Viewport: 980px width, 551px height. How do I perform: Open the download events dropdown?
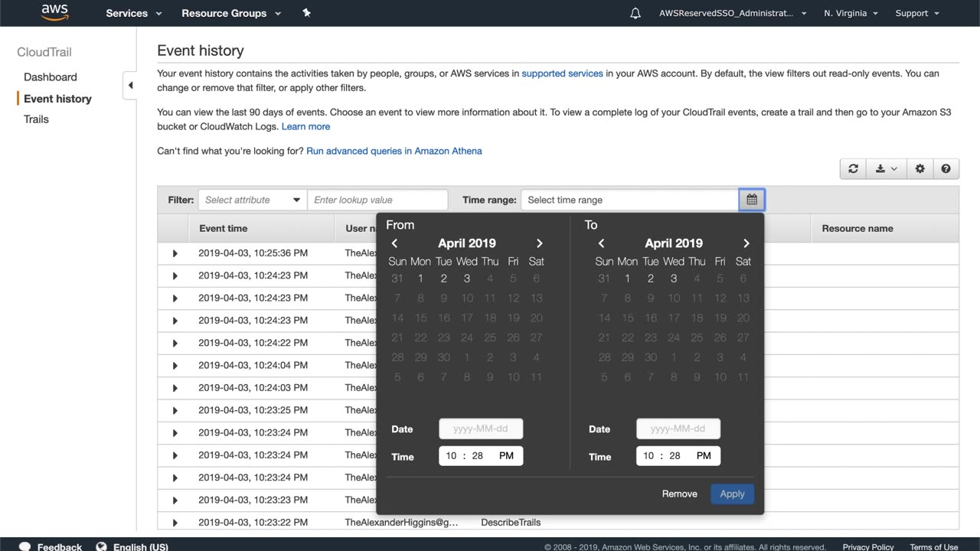coord(886,169)
